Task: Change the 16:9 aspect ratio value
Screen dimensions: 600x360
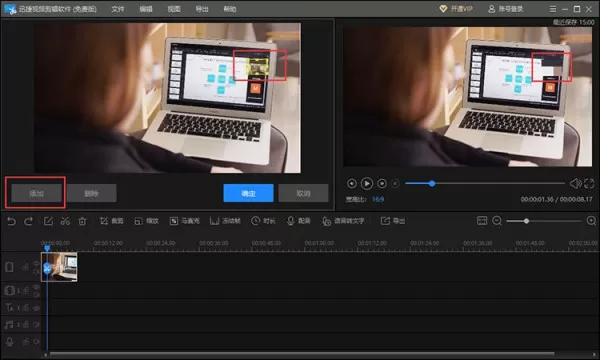Action: pos(378,199)
